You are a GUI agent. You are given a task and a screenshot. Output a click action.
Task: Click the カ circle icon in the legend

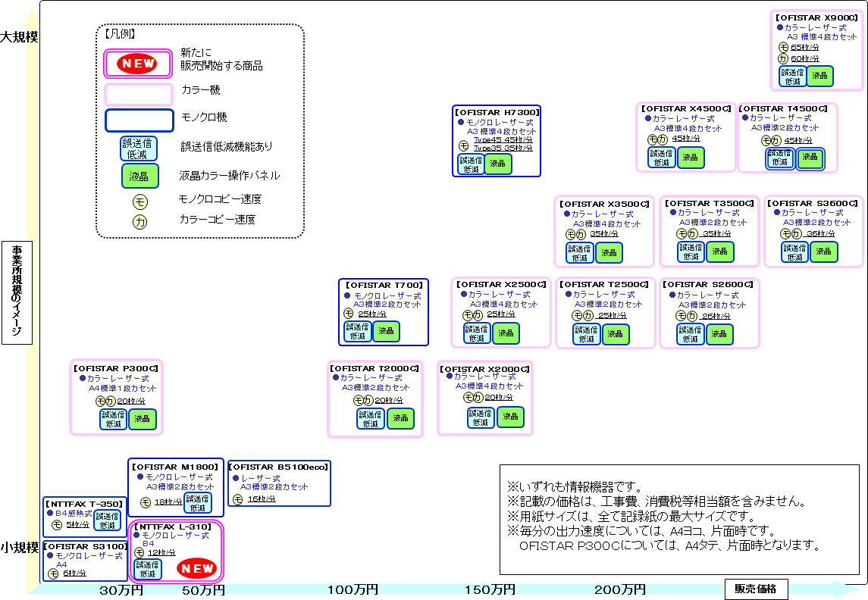(x=140, y=222)
